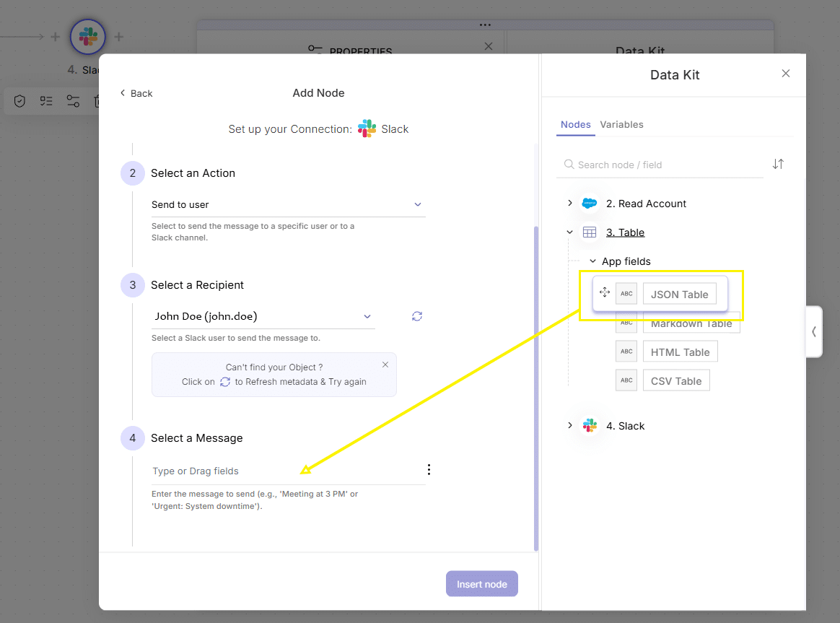Click the three-dot handle on background panel
This screenshot has height=623, width=840.
click(x=485, y=25)
